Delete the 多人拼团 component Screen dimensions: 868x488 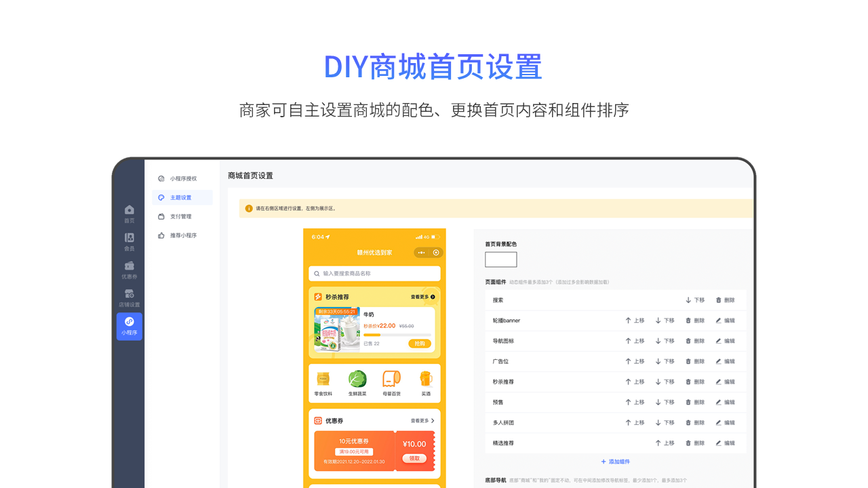coord(695,422)
